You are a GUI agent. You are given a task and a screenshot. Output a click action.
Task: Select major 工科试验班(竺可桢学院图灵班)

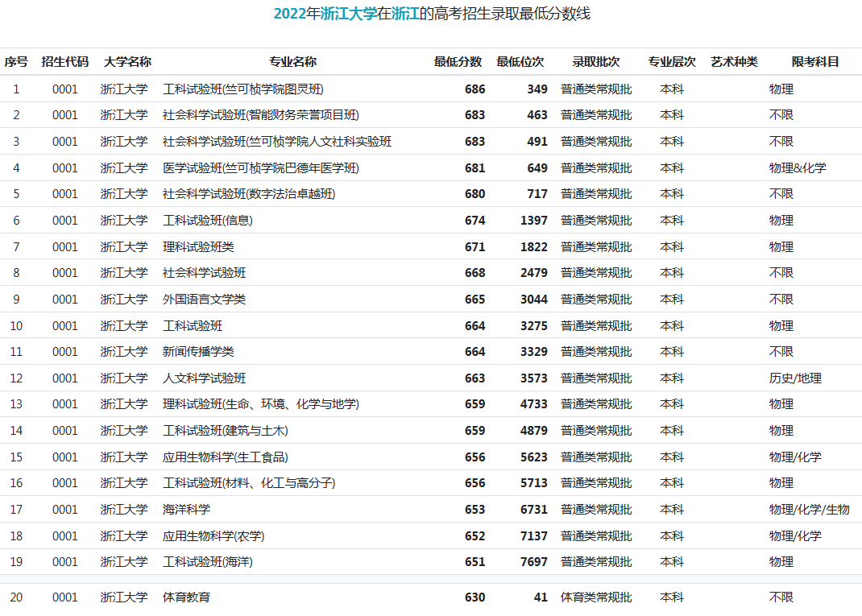[243, 89]
